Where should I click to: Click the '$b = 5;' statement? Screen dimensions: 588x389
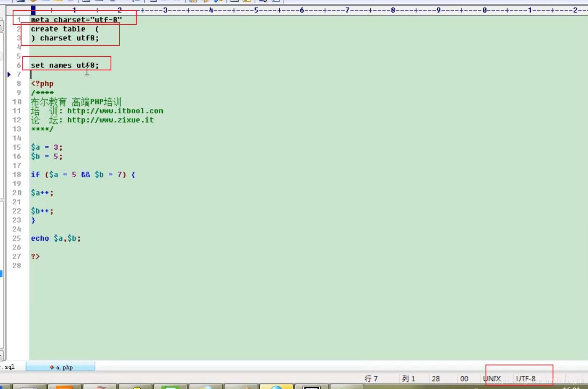pos(46,156)
